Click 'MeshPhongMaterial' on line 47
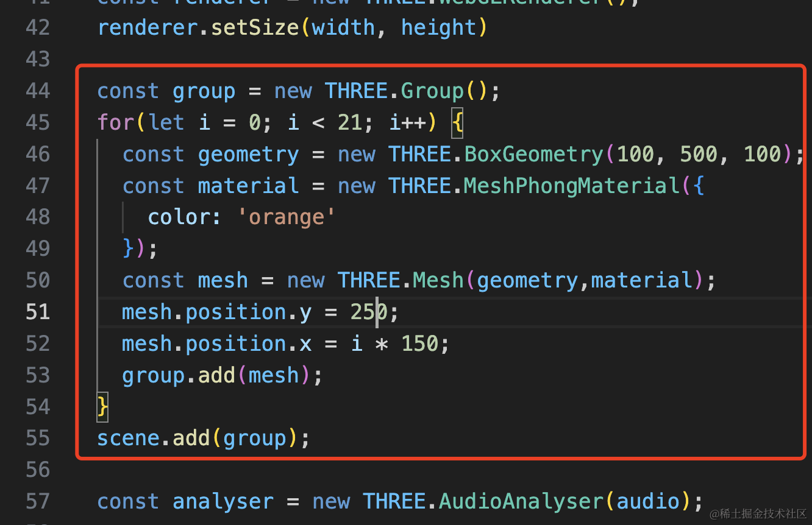The image size is (812, 525). [571, 186]
